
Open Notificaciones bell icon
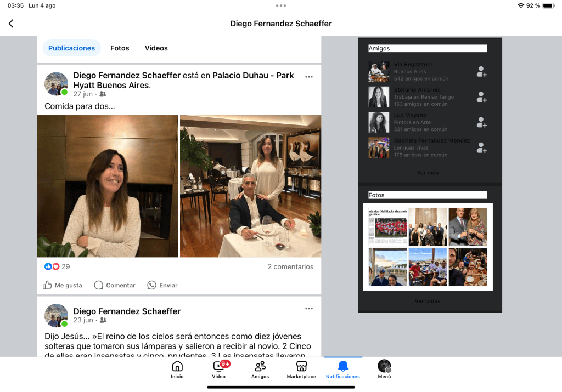click(x=343, y=370)
